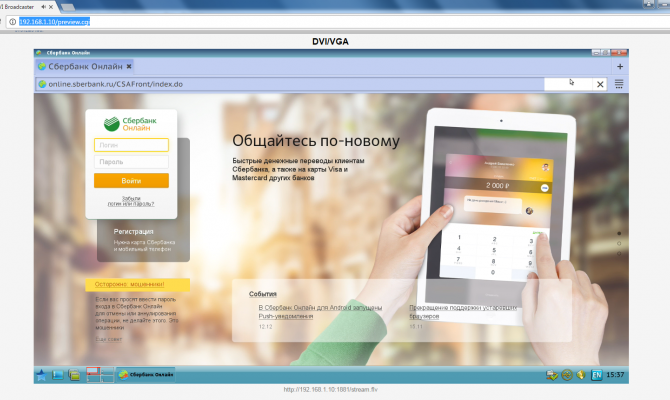Click the Ещё совет link
This screenshot has width=670, height=400.
(109, 339)
